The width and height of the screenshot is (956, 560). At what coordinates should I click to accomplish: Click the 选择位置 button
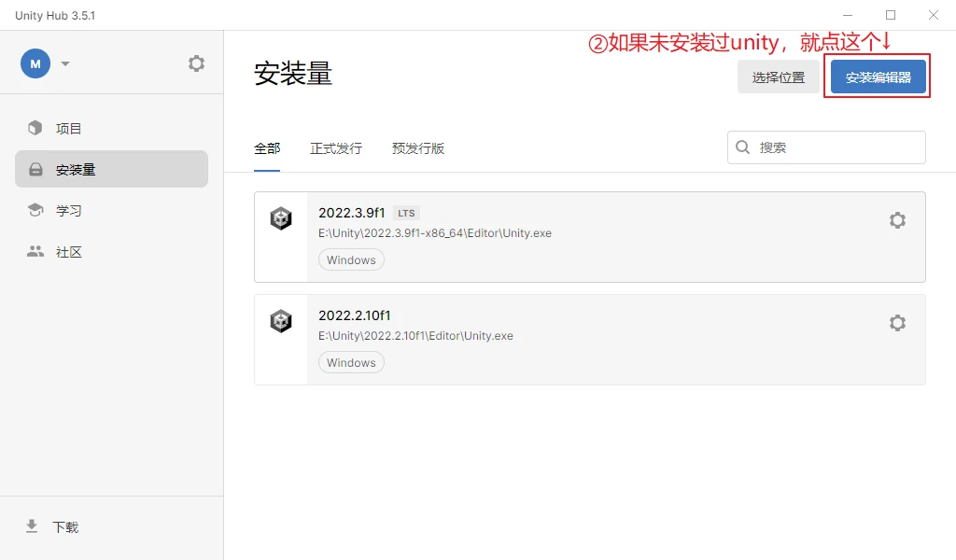coord(778,77)
